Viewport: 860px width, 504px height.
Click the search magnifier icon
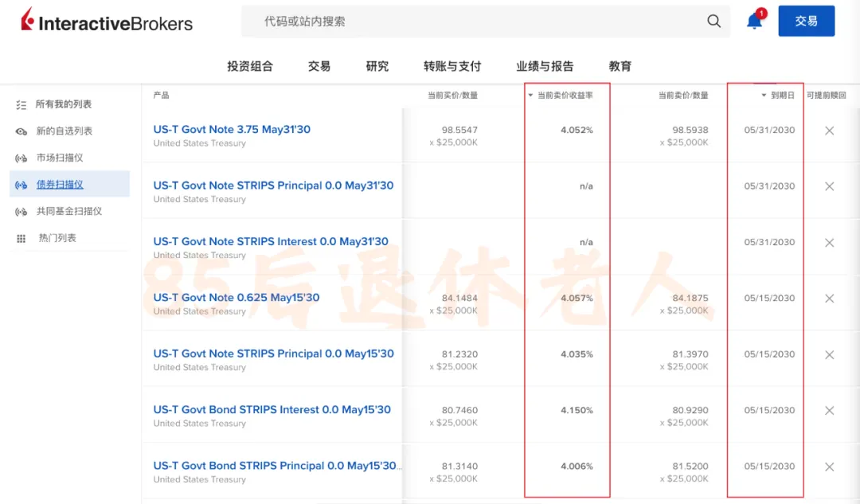click(x=713, y=21)
